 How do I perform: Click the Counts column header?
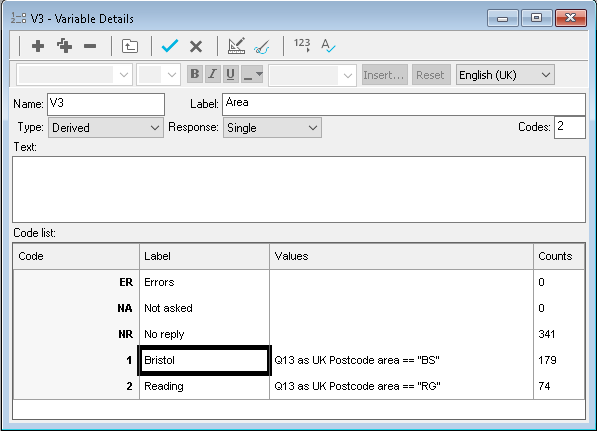(559, 256)
